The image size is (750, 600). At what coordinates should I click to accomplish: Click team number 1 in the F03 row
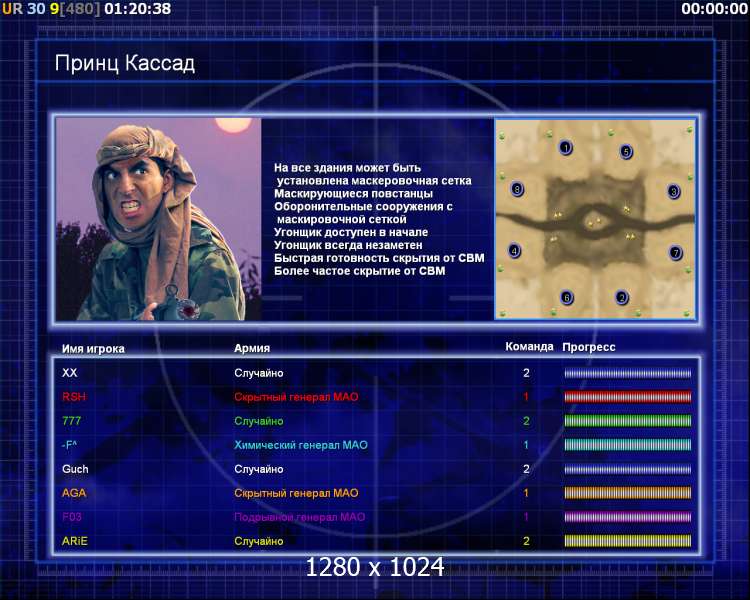(x=526, y=517)
